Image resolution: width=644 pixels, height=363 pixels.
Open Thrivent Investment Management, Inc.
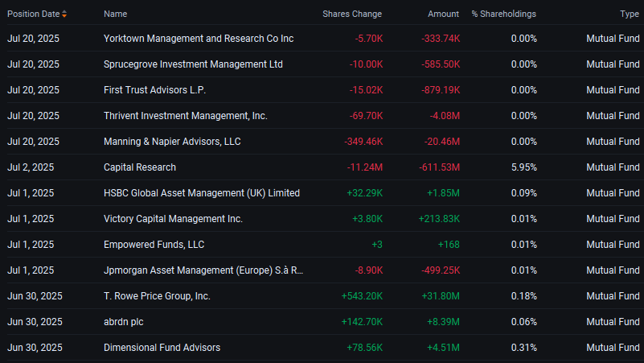click(x=185, y=116)
